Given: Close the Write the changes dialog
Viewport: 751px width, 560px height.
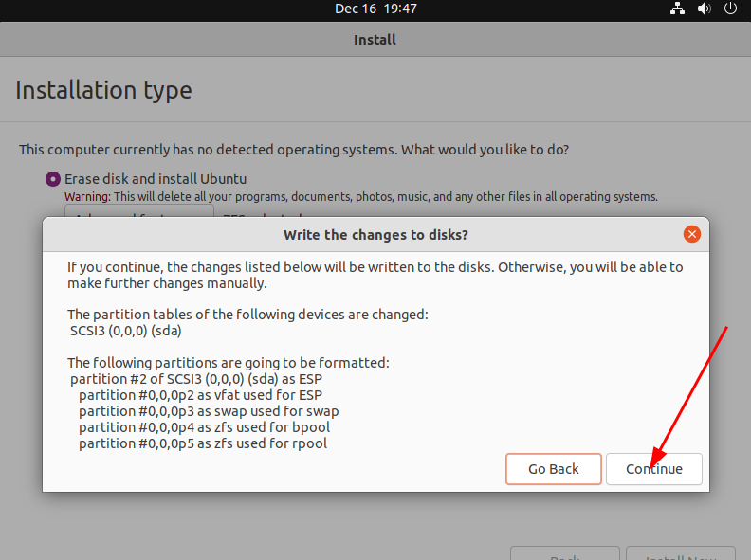Looking at the screenshot, I should click(x=691, y=234).
